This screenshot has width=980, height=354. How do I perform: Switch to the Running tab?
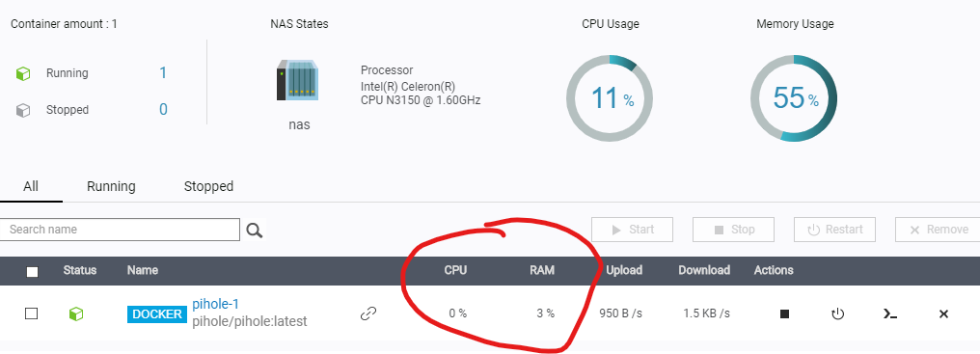[x=111, y=186]
